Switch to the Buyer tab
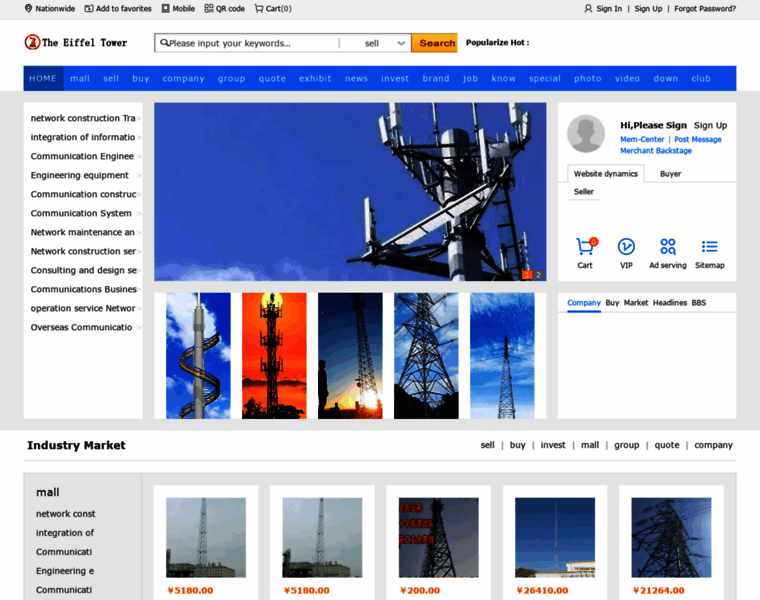This screenshot has height=600, width=760. pos(670,174)
